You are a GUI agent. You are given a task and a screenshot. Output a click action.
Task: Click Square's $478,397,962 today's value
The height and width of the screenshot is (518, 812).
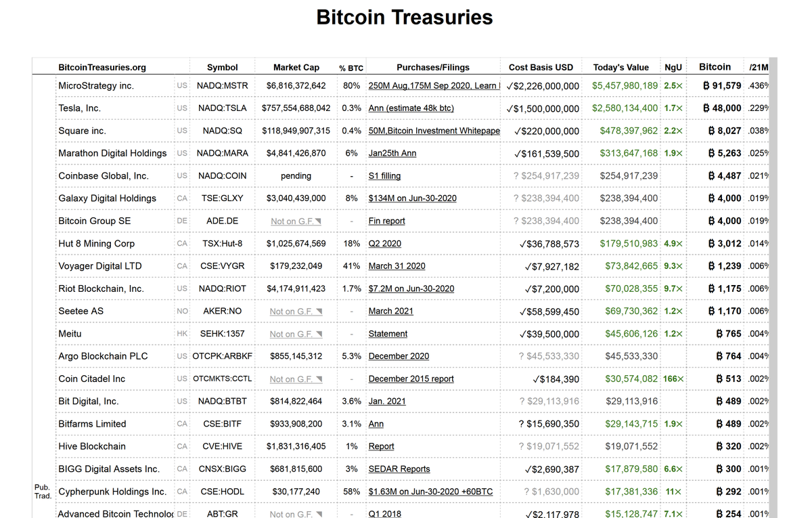click(x=629, y=131)
